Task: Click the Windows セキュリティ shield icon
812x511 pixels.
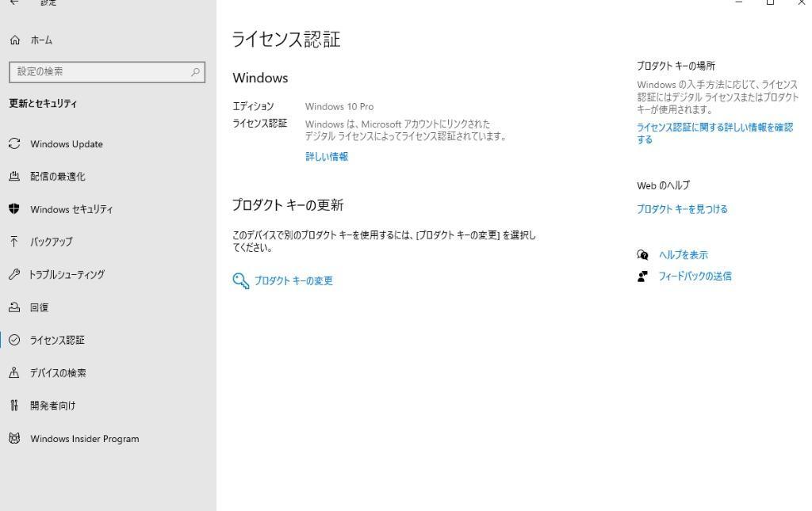Action: 14,209
